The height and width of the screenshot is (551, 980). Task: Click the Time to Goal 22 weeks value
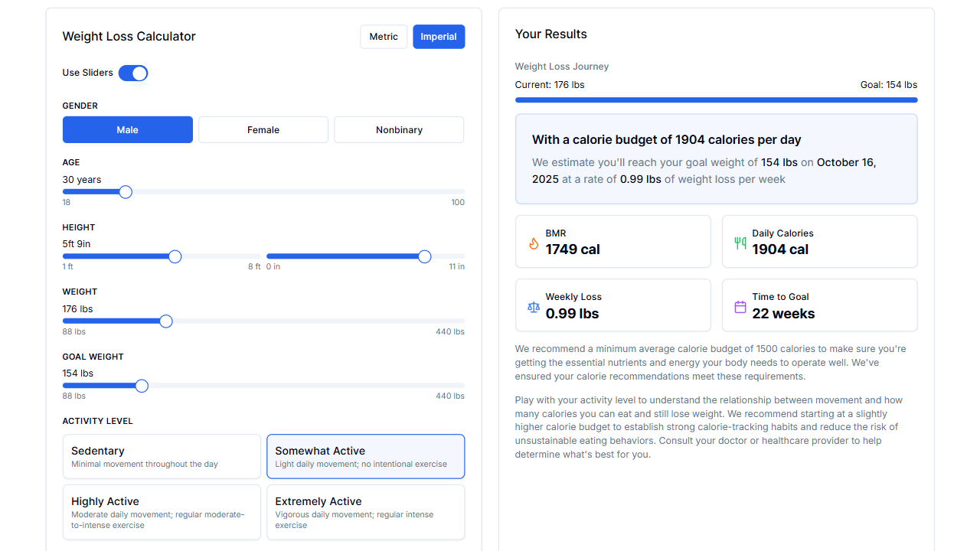pyautogui.click(x=783, y=314)
